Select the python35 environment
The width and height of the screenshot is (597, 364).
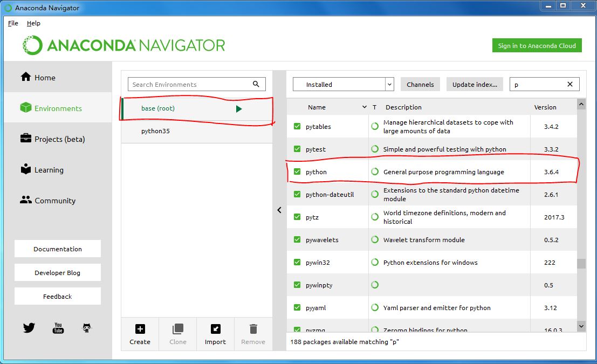pos(197,131)
